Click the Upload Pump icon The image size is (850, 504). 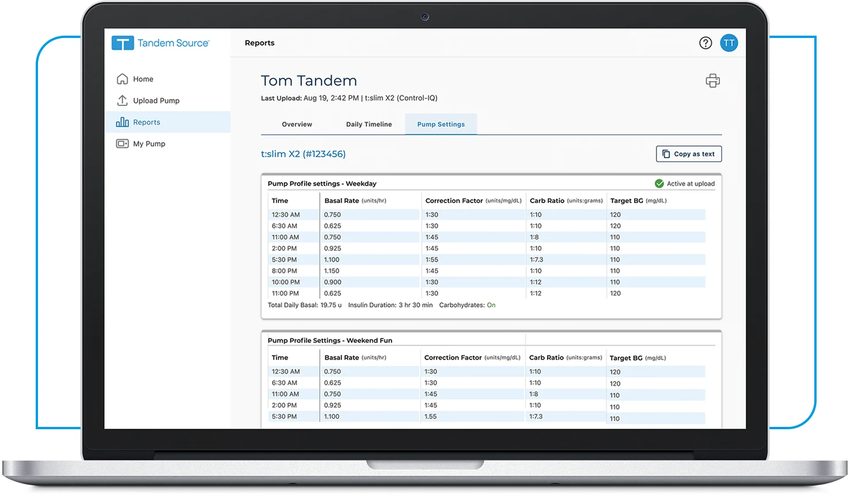122,100
